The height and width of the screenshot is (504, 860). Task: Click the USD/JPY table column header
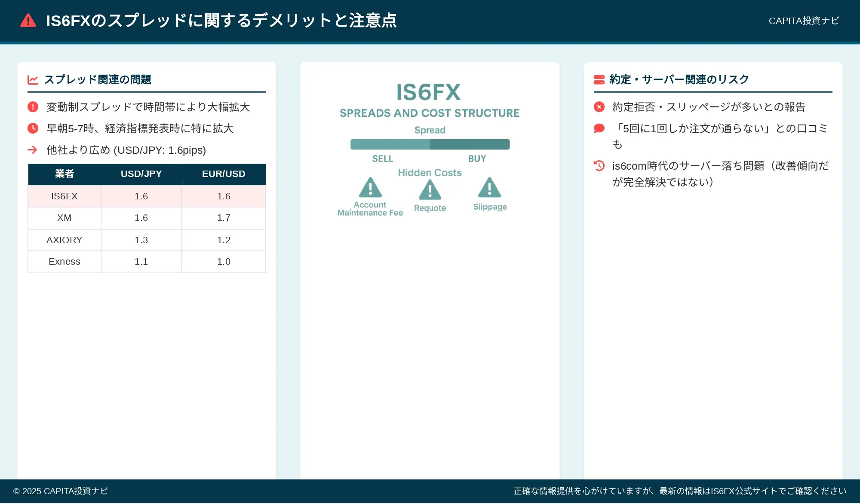141,174
